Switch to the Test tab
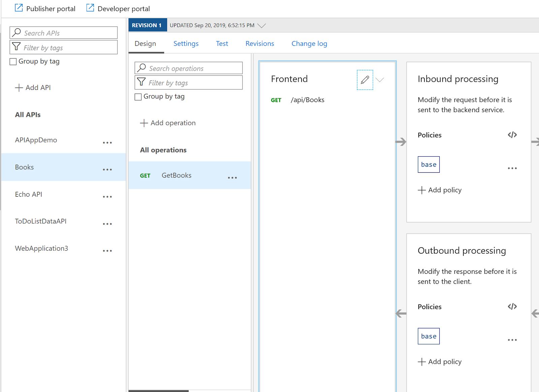This screenshot has width=539, height=392. [x=222, y=43]
